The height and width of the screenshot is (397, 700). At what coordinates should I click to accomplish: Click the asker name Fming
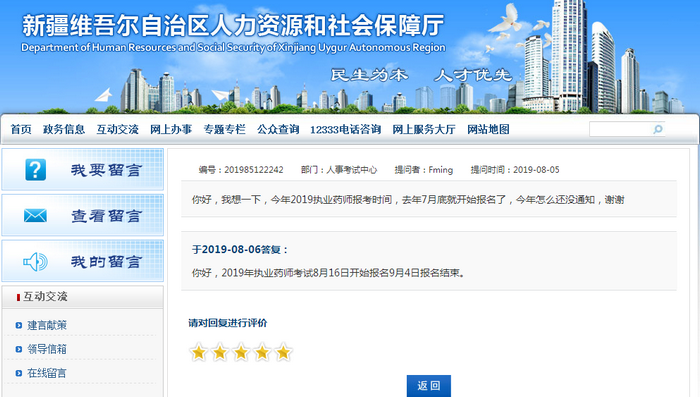click(441, 170)
